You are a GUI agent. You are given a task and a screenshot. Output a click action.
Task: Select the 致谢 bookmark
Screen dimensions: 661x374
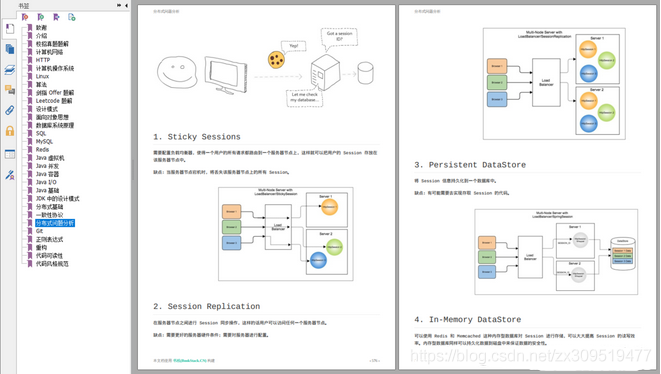click(41, 27)
